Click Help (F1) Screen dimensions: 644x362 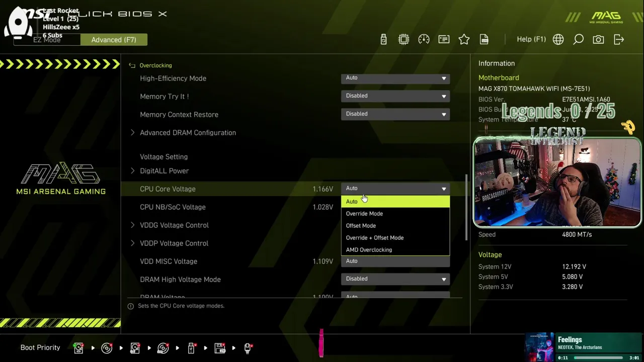[x=531, y=39]
